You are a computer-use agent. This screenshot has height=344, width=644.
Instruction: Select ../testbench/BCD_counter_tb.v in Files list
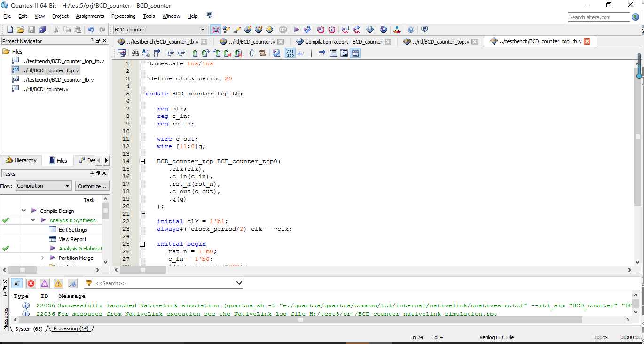[57, 80]
